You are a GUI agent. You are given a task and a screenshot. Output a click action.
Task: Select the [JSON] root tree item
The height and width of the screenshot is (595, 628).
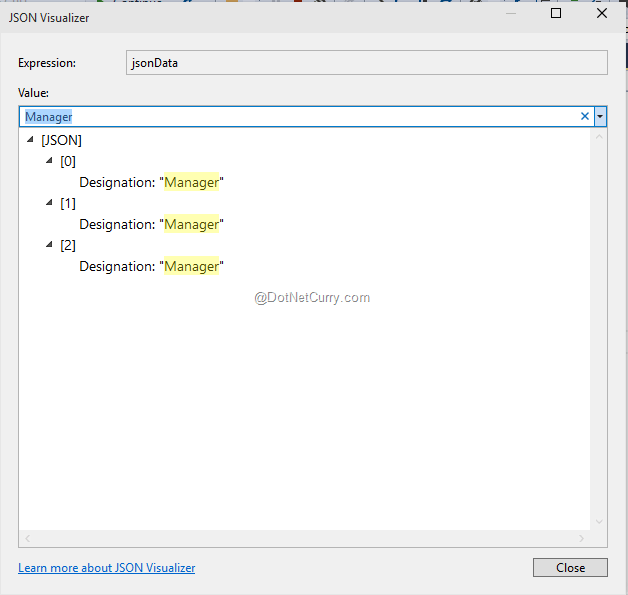61,140
